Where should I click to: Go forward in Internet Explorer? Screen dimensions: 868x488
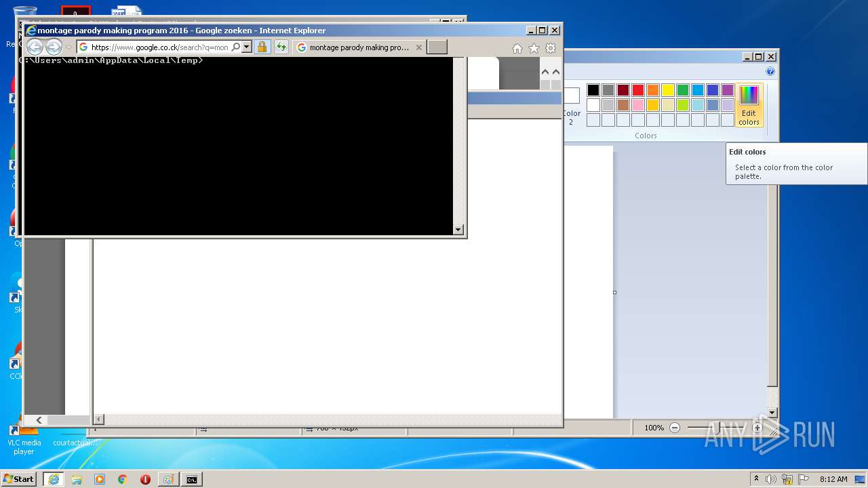coord(54,47)
